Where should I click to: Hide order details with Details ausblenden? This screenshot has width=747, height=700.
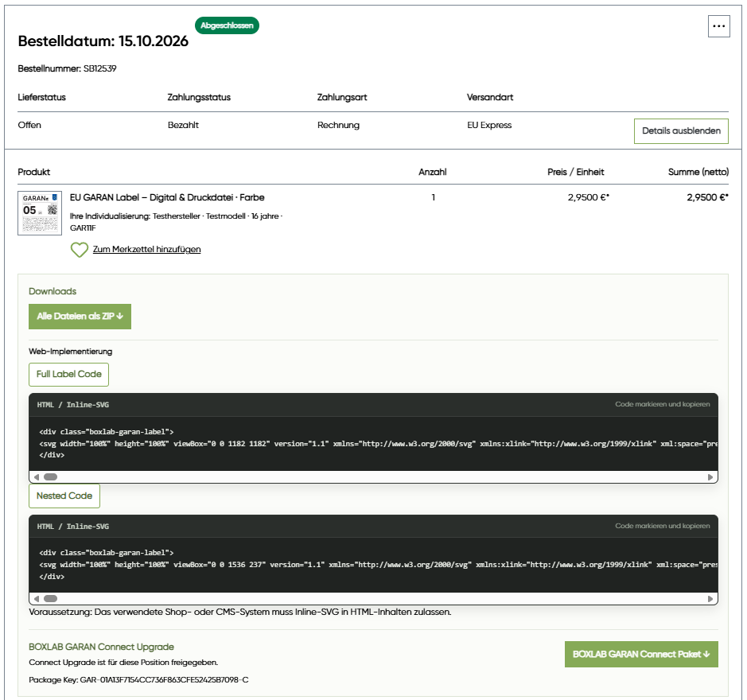tap(681, 131)
